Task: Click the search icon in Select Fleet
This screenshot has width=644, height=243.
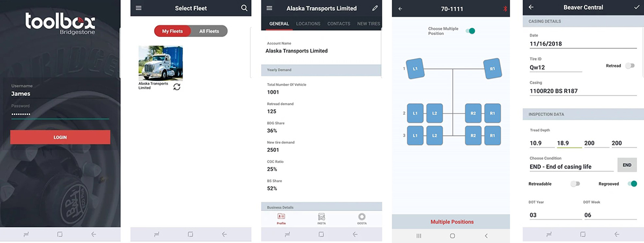Action: coord(244,8)
